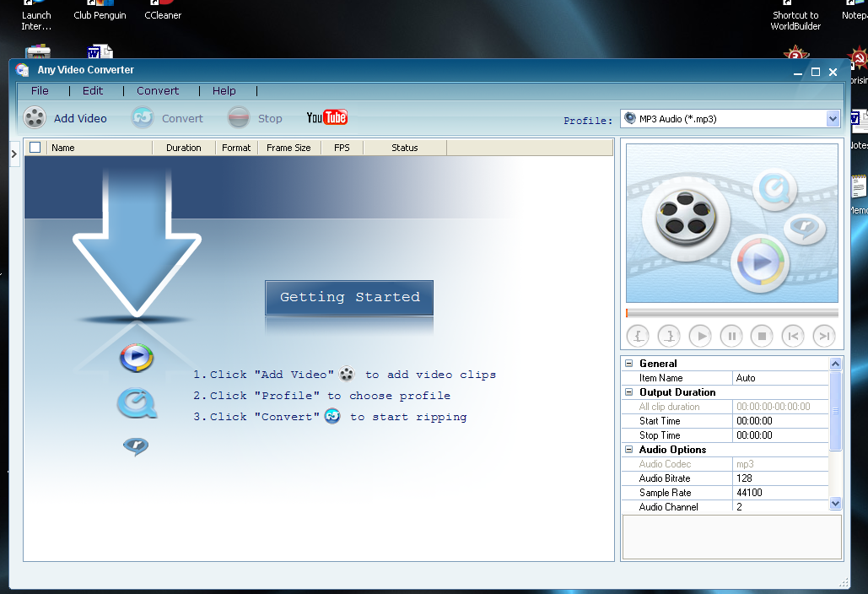
Task: Collapse the General properties section
Action: tap(628, 364)
